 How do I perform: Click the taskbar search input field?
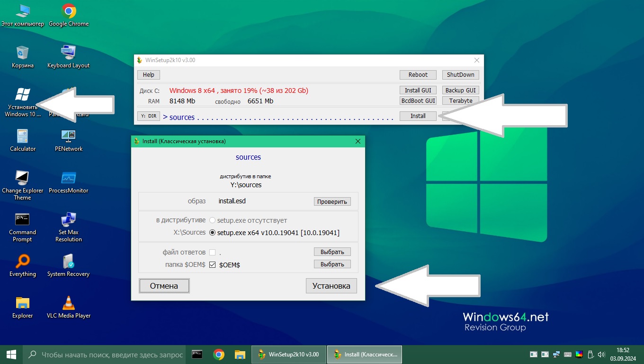(104, 354)
